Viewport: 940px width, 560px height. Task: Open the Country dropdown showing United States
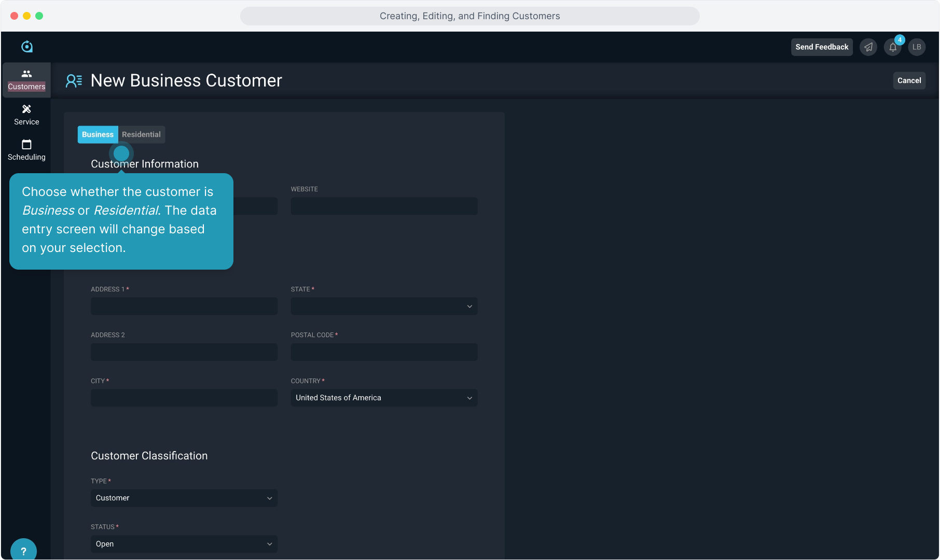(x=384, y=398)
